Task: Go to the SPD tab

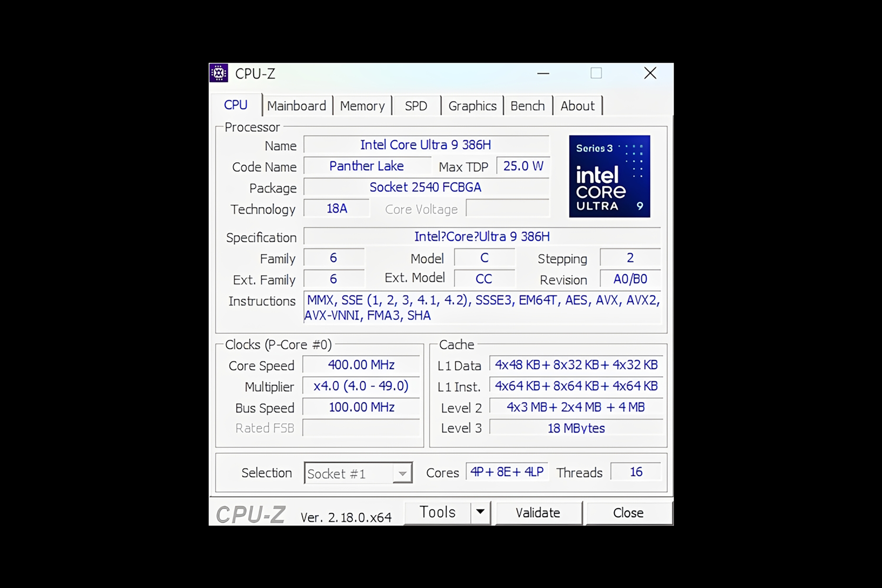Action: (416, 106)
